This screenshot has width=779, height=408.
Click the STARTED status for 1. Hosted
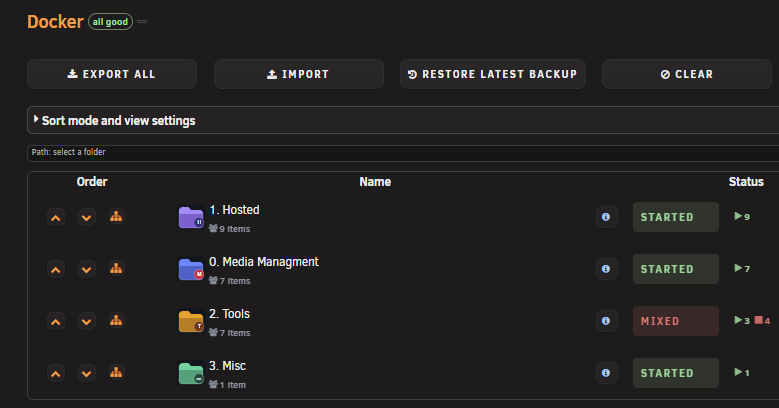point(676,217)
